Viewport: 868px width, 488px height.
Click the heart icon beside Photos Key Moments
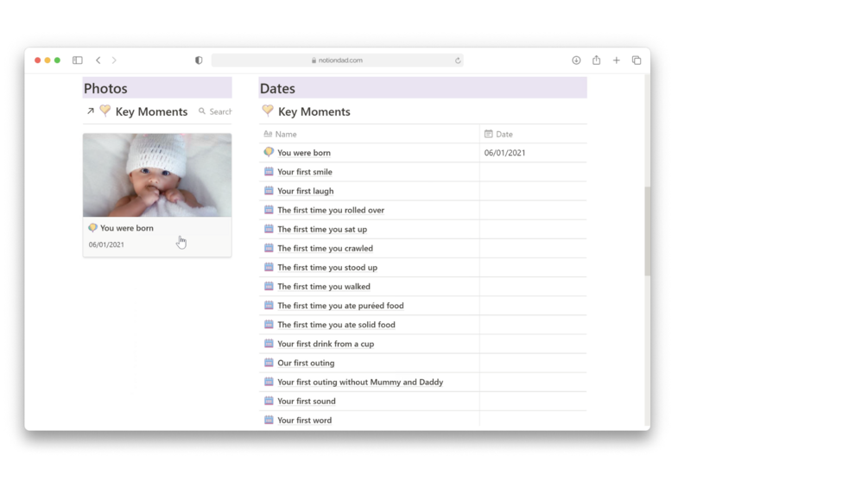pos(105,111)
